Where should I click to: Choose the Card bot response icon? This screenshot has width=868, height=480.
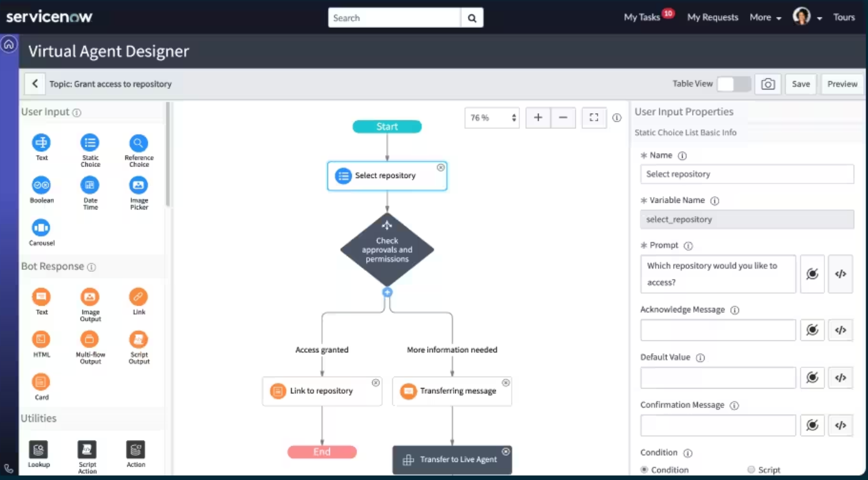(x=41, y=382)
